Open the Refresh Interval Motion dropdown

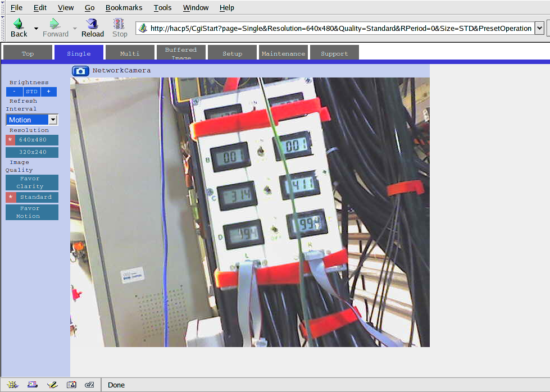click(x=32, y=120)
